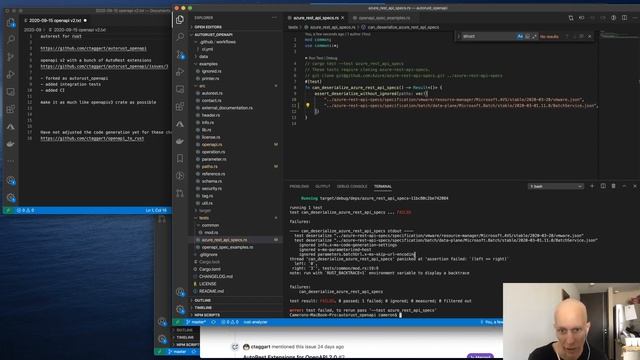Click the lightbulb code action icon in editor
This screenshot has height=360, width=640.
308,105
